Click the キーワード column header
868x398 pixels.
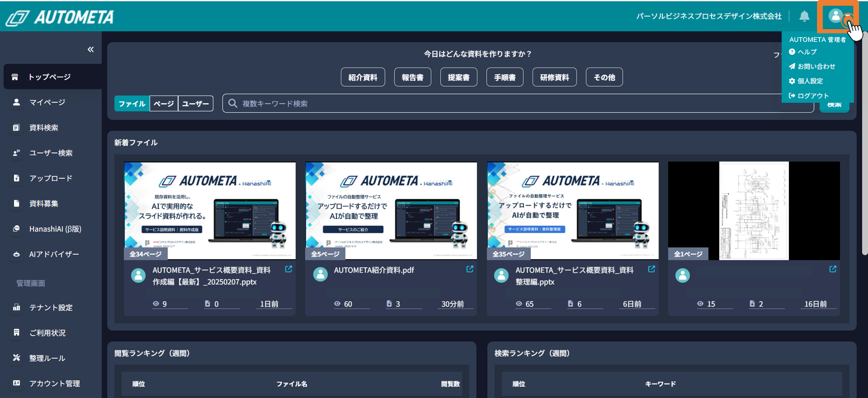(x=660, y=384)
